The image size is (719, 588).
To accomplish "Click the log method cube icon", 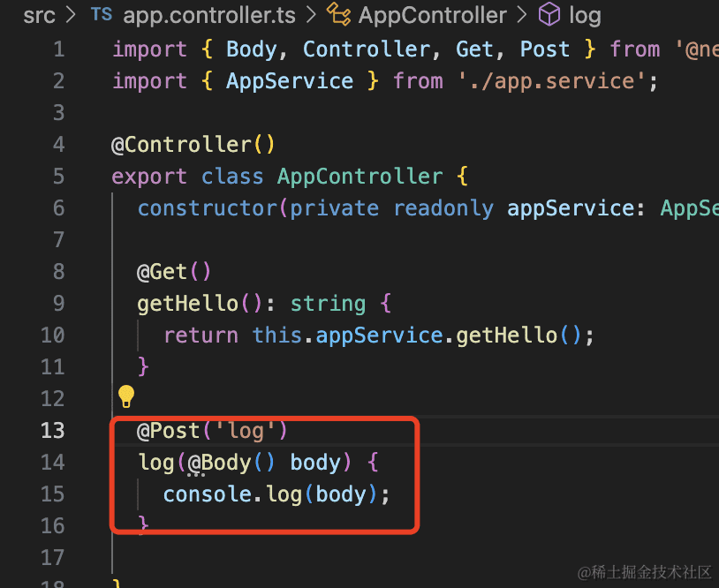I will [x=549, y=15].
